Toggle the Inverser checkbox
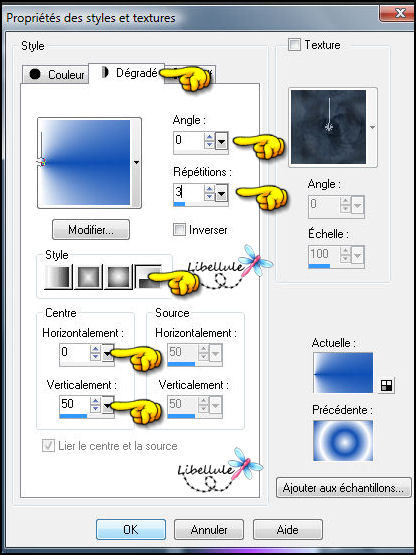 [179, 230]
